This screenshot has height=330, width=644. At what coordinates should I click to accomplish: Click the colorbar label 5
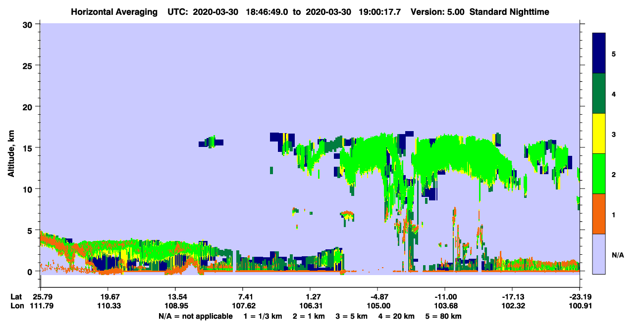(x=613, y=54)
